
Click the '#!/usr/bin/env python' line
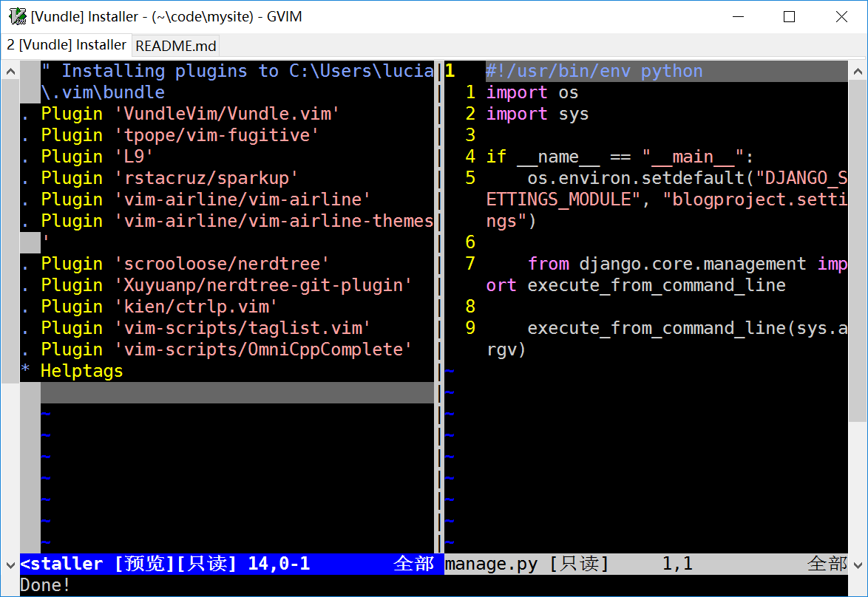pos(594,71)
